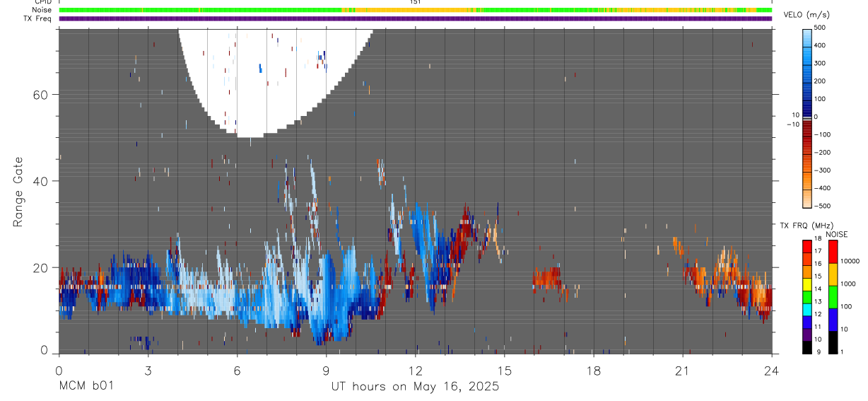The height and width of the screenshot is (401, 868).
Task: Click the blue swatch on NOISE legend
Action: 833,319
